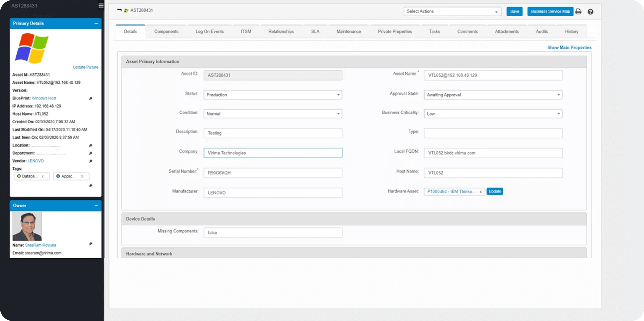
Task: Collapse the Primary Details panel
Action: pyautogui.click(x=96, y=23)
